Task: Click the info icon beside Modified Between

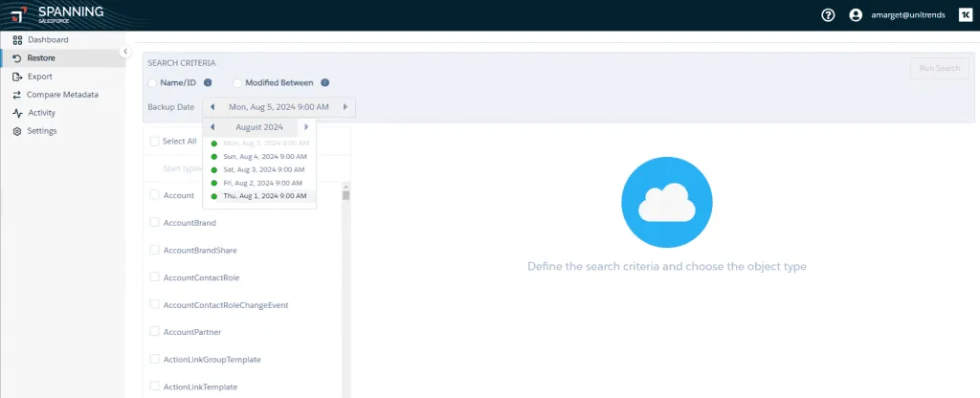Action: (324, 83)
